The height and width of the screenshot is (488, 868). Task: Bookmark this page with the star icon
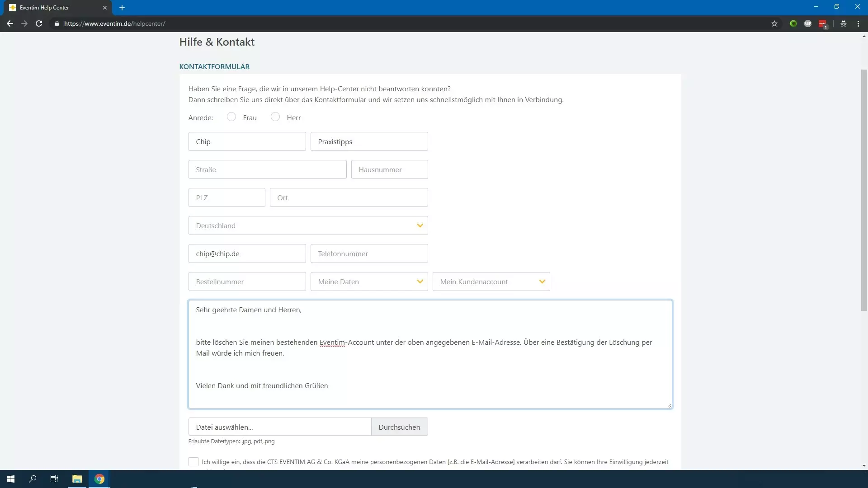click(774, 23)
